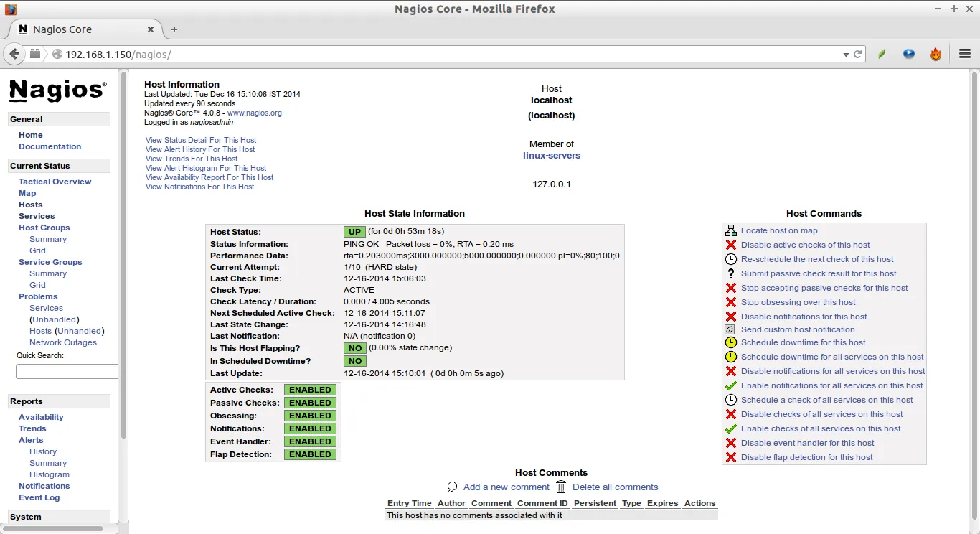Click the red X beside Disable notifications for this host
Viewport: 980px width, 534px height.
pyautogui.click(x=731, y=317)
